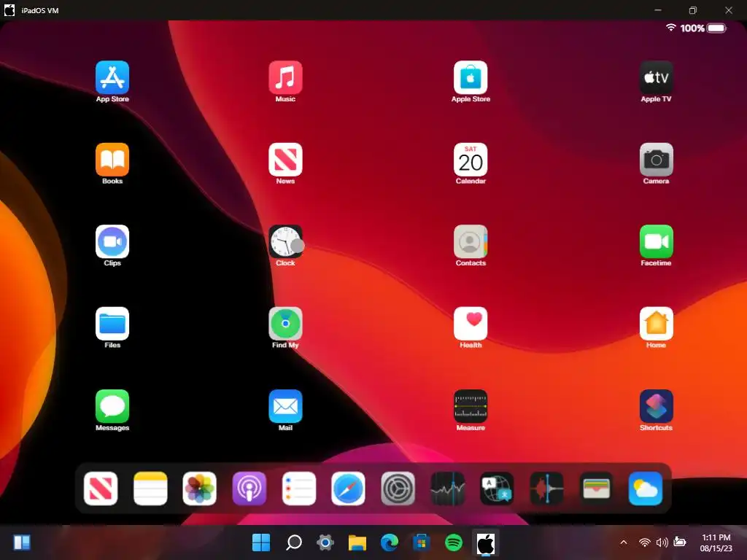Launch Podcasts from the dock
The image size is (747, 560).
coord(249,489)
